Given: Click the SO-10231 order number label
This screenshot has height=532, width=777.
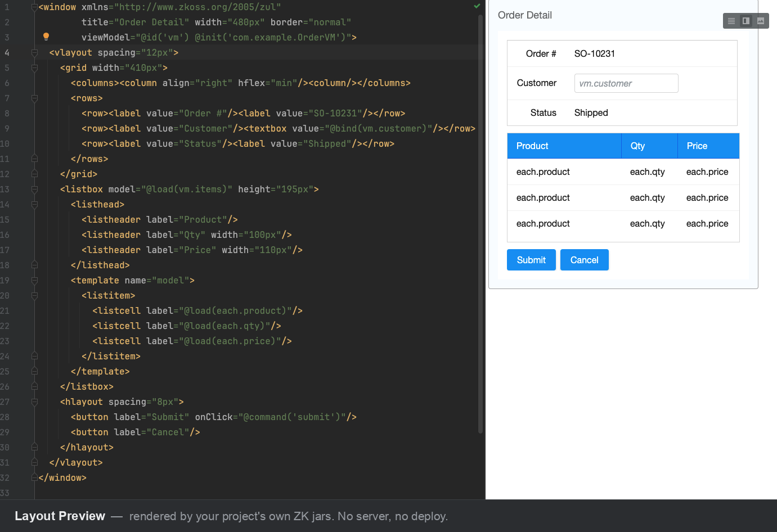Looking at the screenshot, I should (x=595, y=53).
